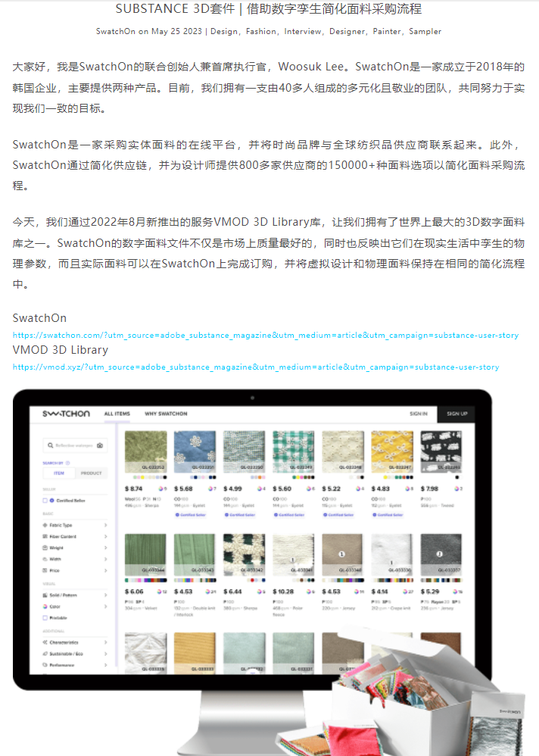This screenshot has height=756, width=539.
Task: Click the Width filter icon
Action: click(45, 559)
